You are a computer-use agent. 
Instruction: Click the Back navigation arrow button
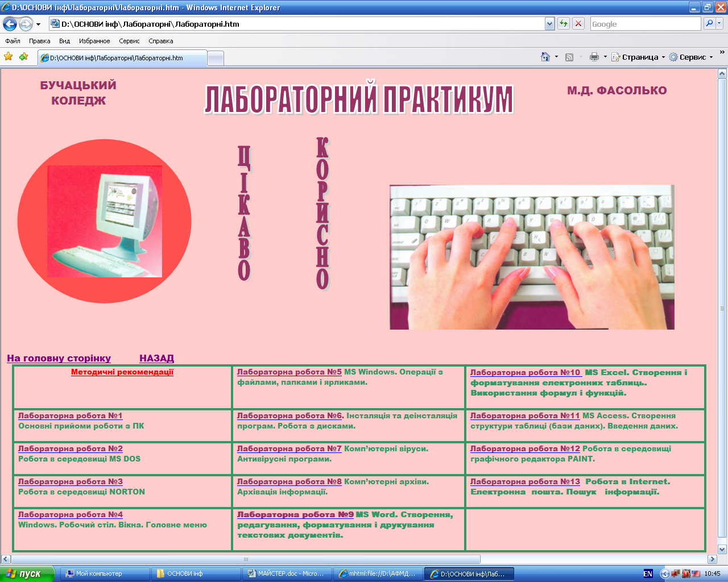pyautogui.click(x=10, y=24)
